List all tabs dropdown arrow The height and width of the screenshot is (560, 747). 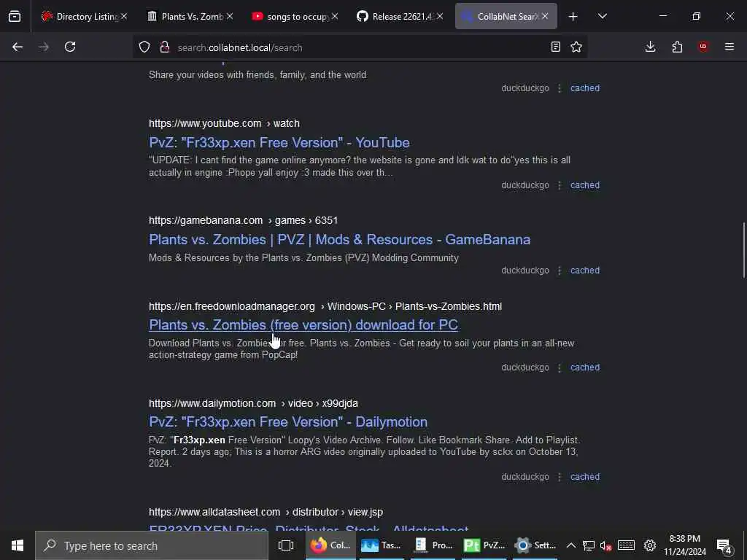pos(602,17)
